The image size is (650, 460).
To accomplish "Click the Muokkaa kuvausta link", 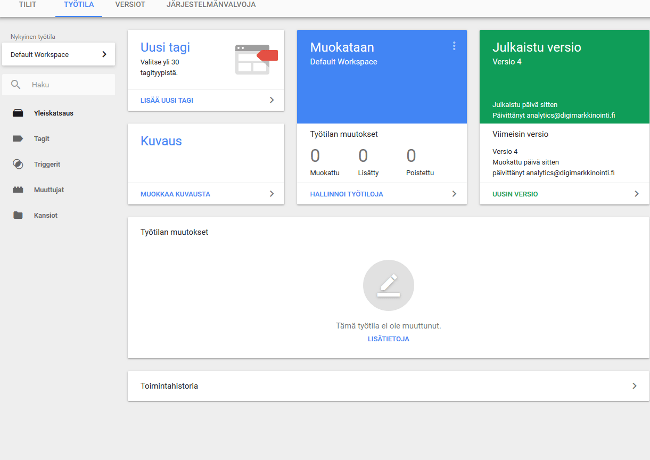I will pyautogui.click(x=175, y=194).
